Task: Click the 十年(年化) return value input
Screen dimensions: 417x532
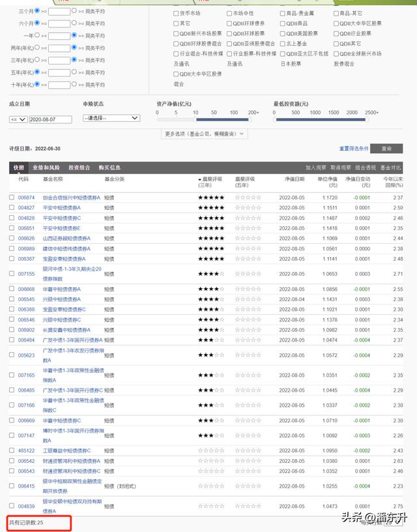Action: pos(59,85)
